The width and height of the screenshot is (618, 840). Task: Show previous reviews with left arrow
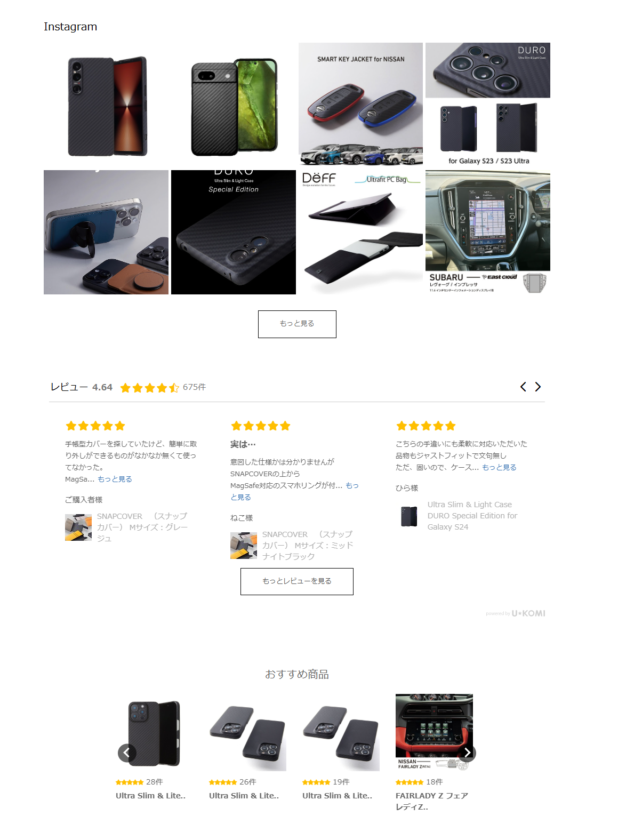[523, 387]
